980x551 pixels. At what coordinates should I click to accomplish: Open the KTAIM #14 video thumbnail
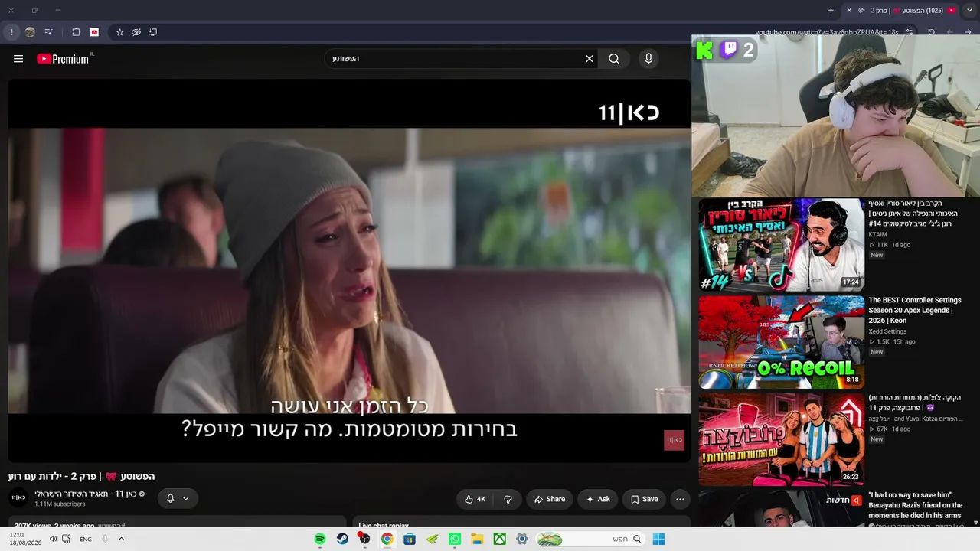pos(781,245)
